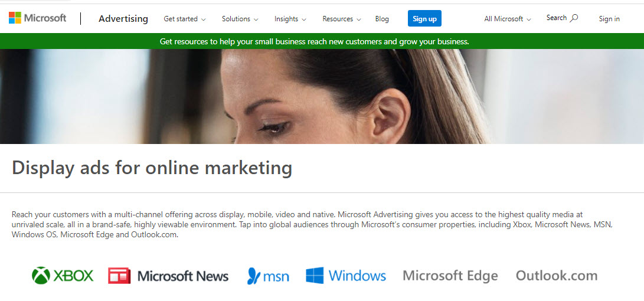Open the Resources dropdown menu
Screen dimensions: 644x301
point(342,19)
